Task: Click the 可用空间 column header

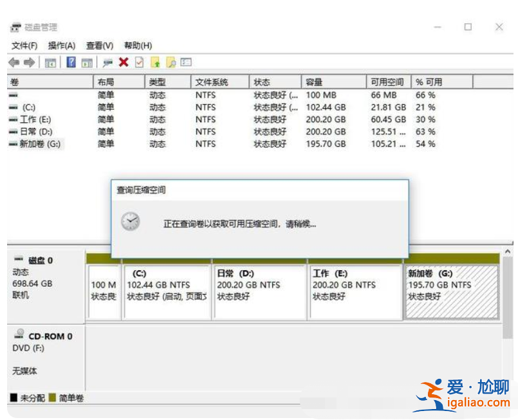Action: pyautogui.click(x=387, y=82)
